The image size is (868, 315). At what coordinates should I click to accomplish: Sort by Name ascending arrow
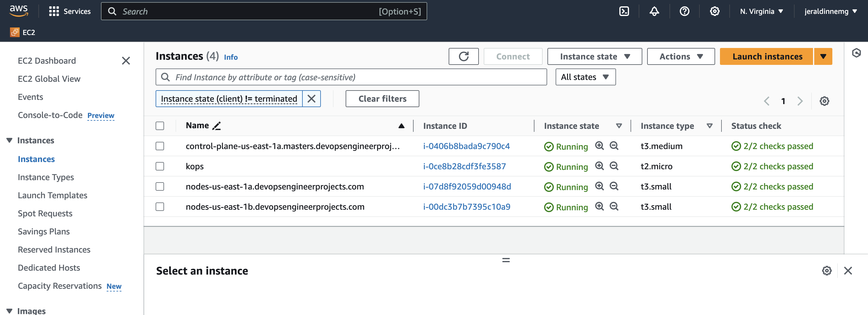[401, 126]
